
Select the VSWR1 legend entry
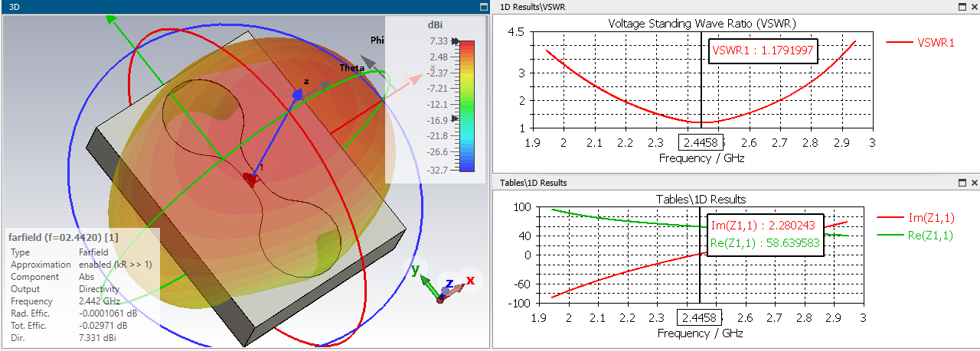tap(920, 43)
